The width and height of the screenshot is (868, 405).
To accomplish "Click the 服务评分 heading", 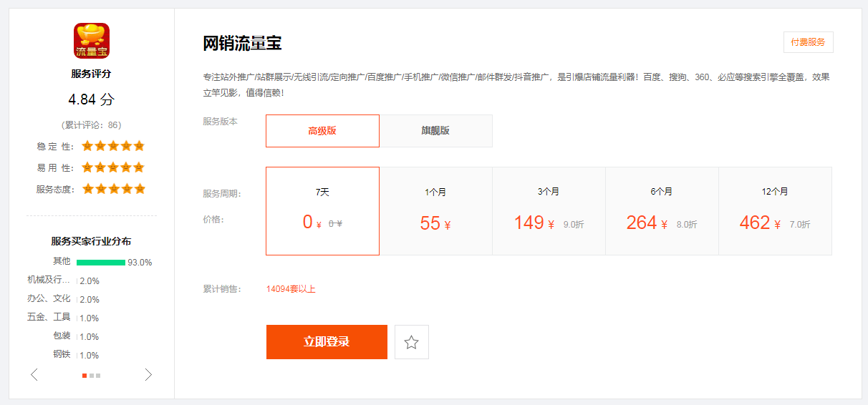I will (x=92, y=74).
